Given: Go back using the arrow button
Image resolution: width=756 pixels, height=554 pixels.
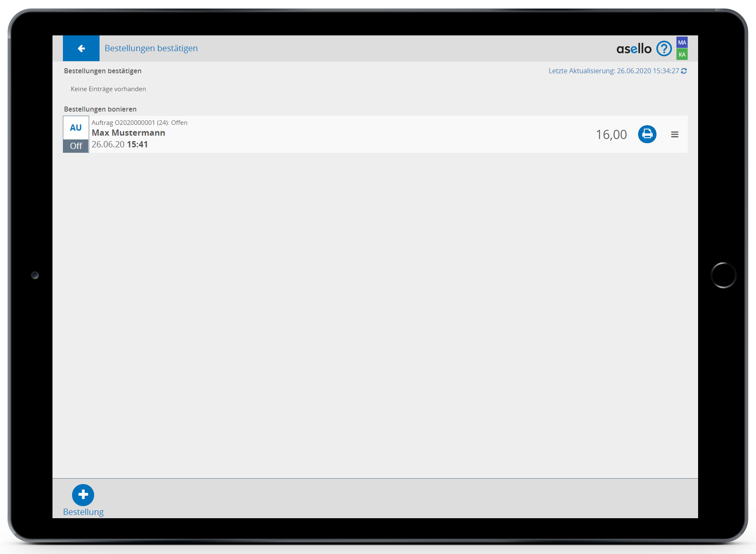Looking at the screenshot, I should pyautogui.click(x=81, y=48).
